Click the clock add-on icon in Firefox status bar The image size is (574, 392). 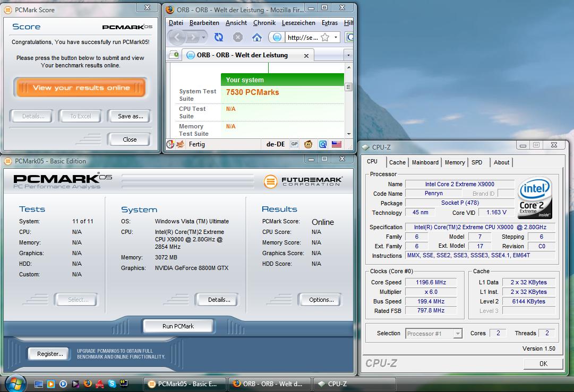tap(170, 144)
